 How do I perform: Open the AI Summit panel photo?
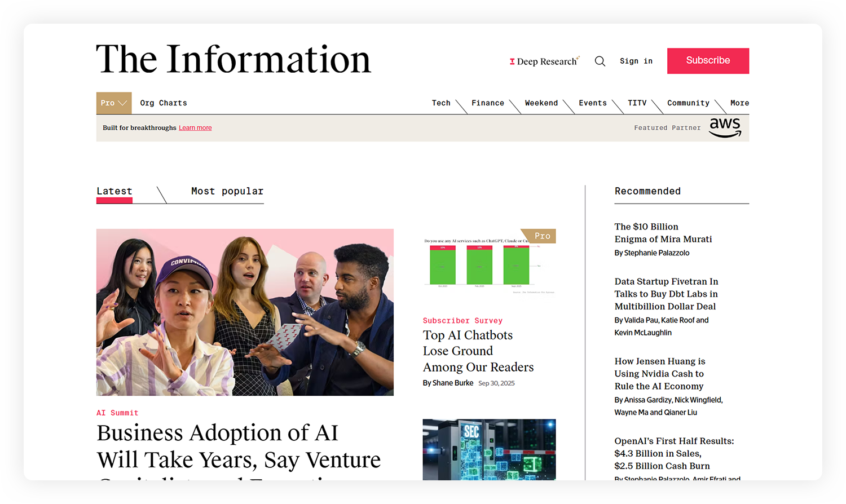pyautogui.click(x=245, y=312)
